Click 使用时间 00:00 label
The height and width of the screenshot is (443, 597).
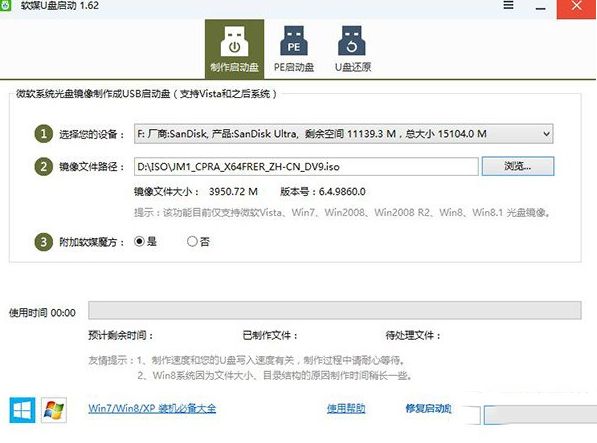[42, 313]
